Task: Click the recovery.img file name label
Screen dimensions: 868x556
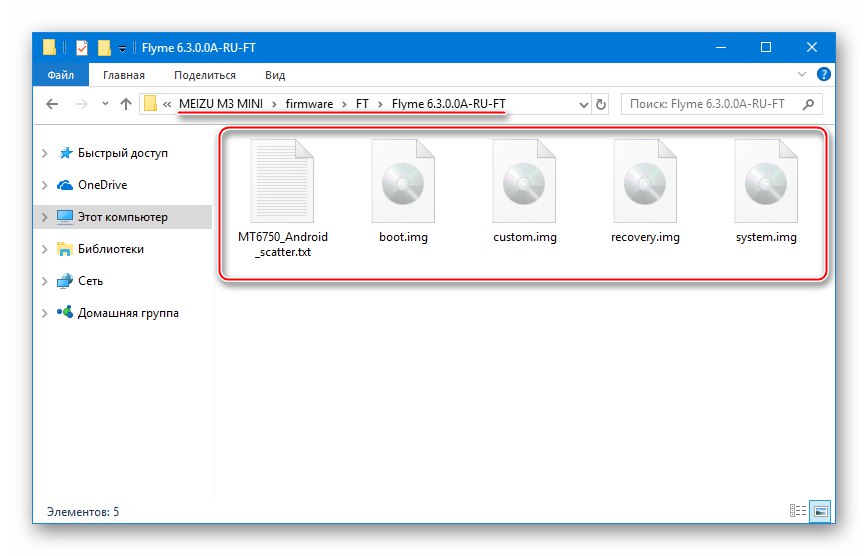Action: (645, 237)
